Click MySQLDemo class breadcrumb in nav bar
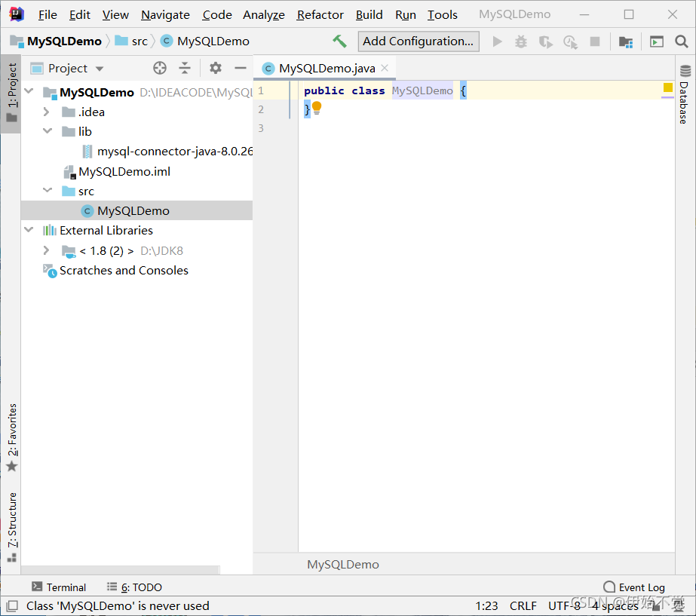The width and height of the screenshot is (696, 616). [x=205, y=41]
